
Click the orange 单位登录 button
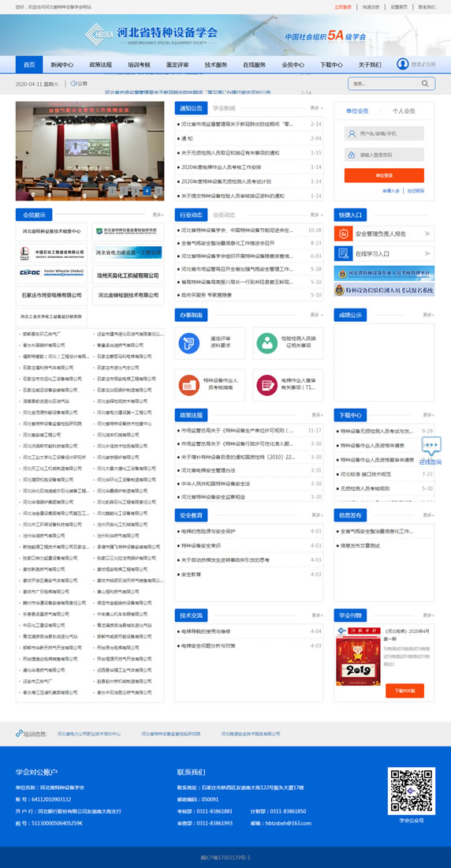coord(384,175)
